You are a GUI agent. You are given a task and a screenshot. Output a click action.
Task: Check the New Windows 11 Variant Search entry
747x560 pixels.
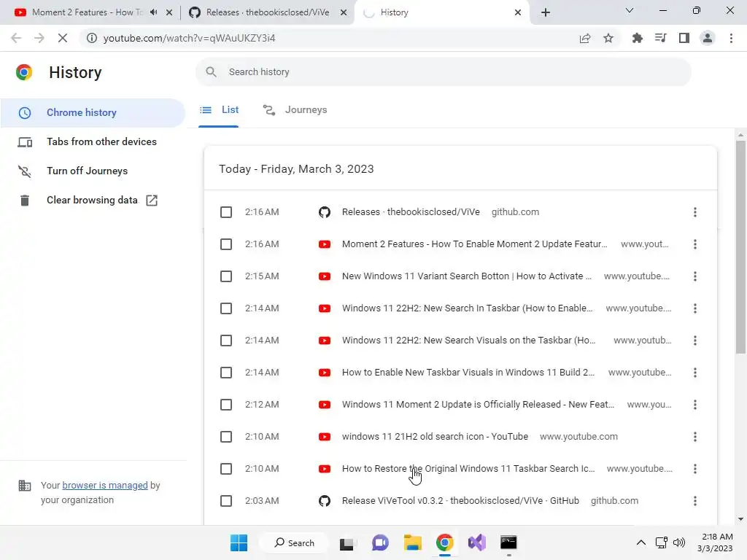point(226,276)
